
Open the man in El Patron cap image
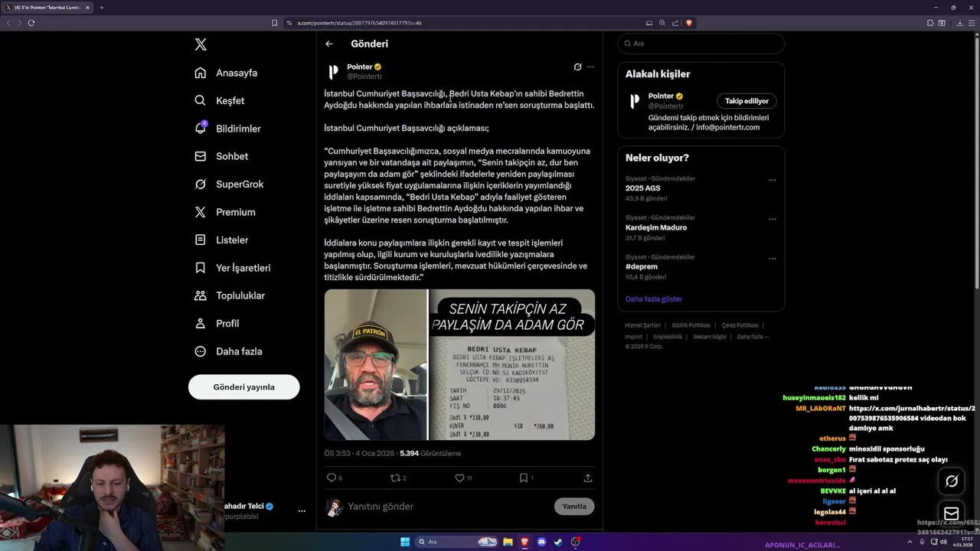point(375,364)
